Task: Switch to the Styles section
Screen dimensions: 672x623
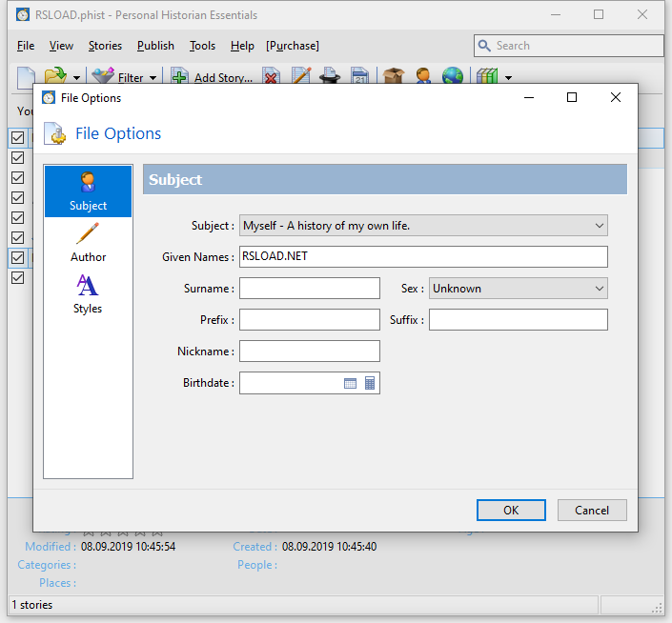Action: [x=88, y=294]
